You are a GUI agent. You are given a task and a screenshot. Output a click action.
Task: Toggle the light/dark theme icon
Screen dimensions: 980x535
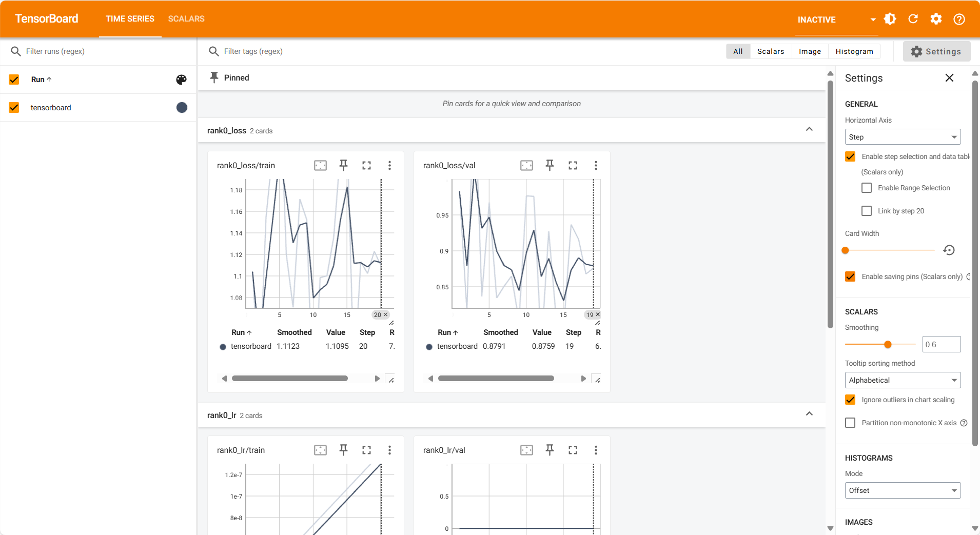890,19
